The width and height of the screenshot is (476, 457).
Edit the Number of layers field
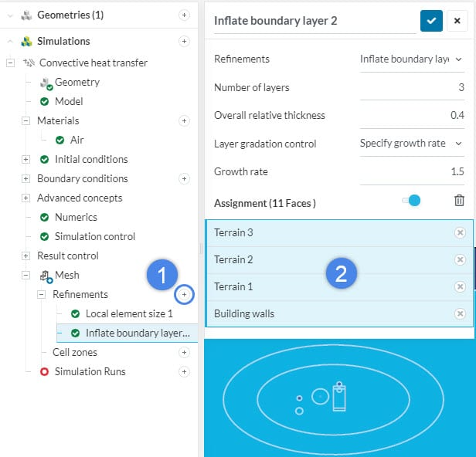point(411,87)
